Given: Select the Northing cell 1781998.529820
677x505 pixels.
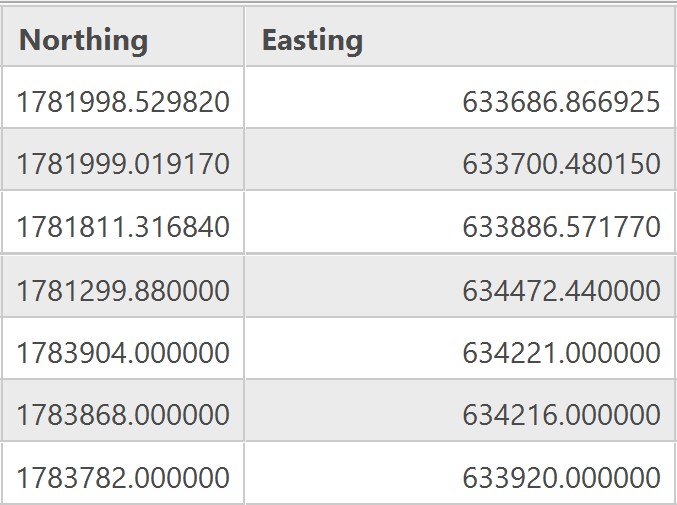Looking at the screenshot, I should (123, 98).
